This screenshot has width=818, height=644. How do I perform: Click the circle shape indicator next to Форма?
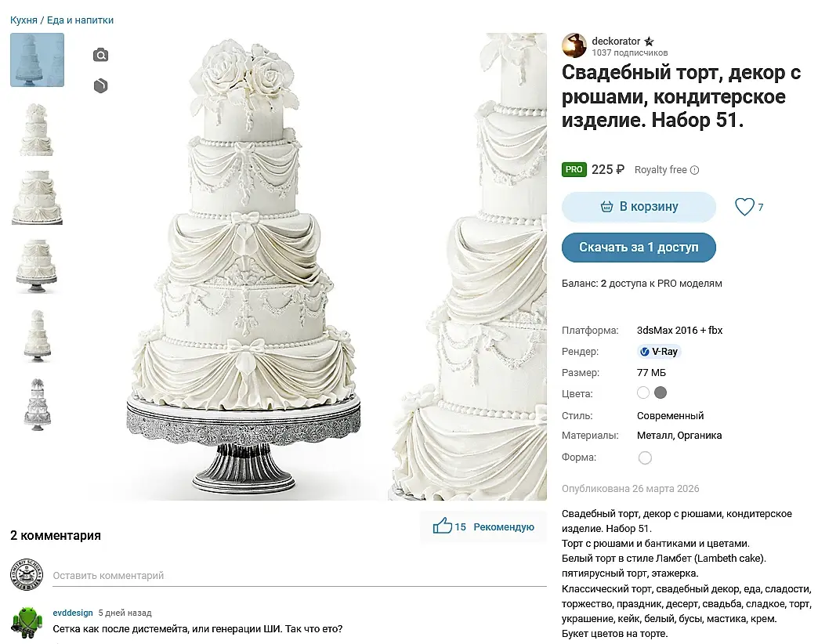pyautogui.click(x=645, y=458)
